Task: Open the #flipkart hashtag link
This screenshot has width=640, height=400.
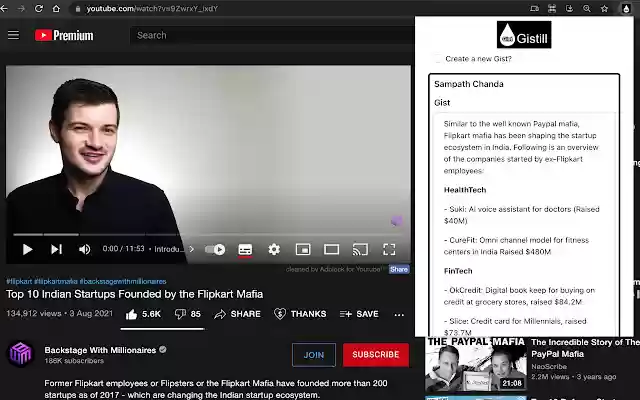Action: pyautogui.click(x=19, y=281)
